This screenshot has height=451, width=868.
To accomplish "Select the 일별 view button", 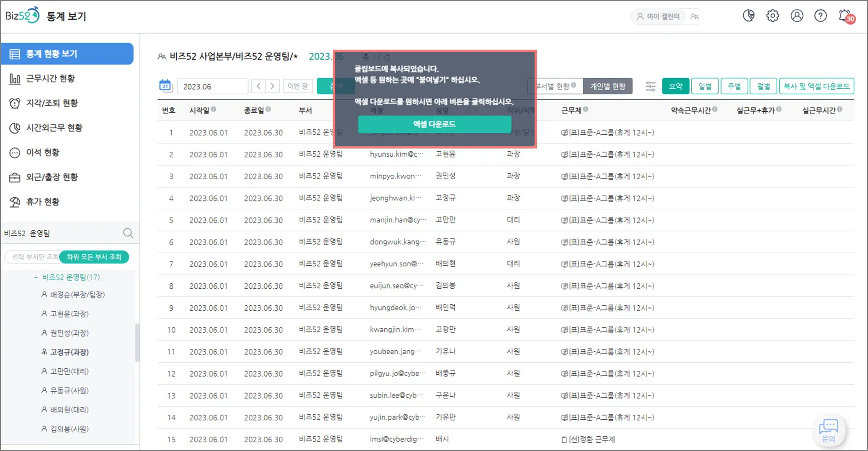I will coord(705,86).
